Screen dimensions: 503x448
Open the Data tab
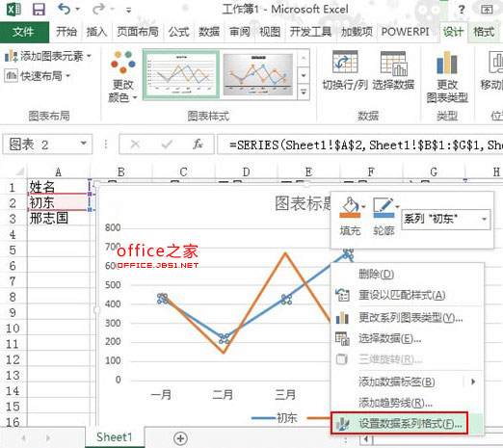pos(209,32)
